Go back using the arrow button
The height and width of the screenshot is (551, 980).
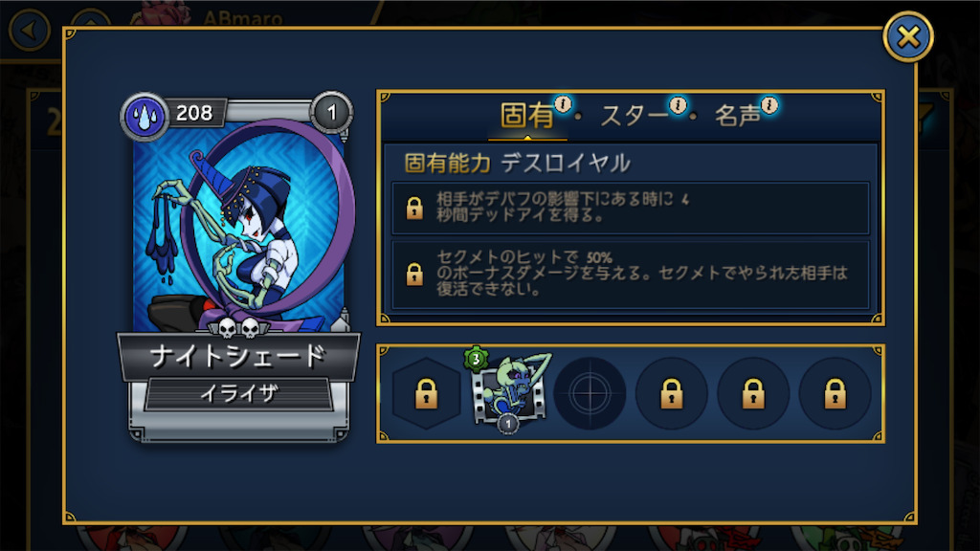[29, 30]
